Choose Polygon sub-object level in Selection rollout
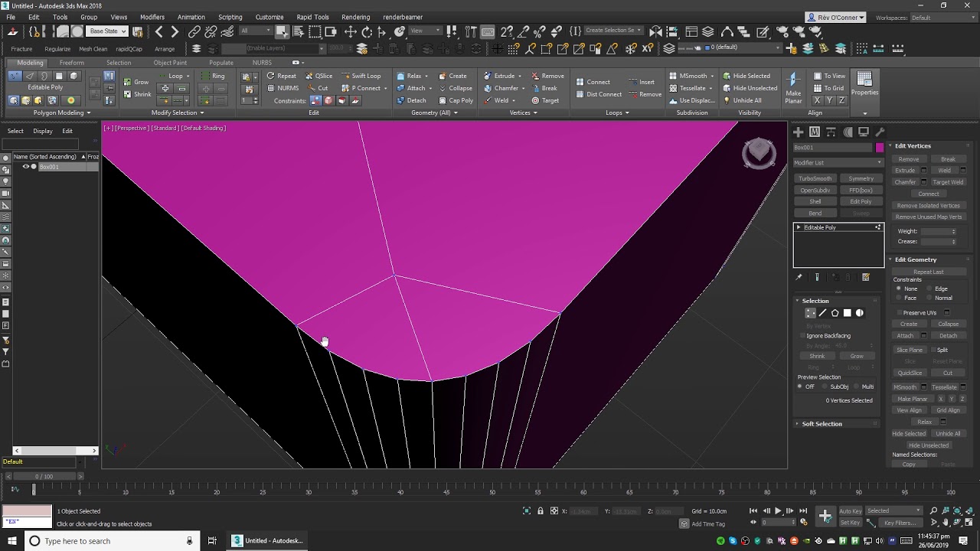Image resolution: width=980 pixels, height=551 pixels. point(847,313)
